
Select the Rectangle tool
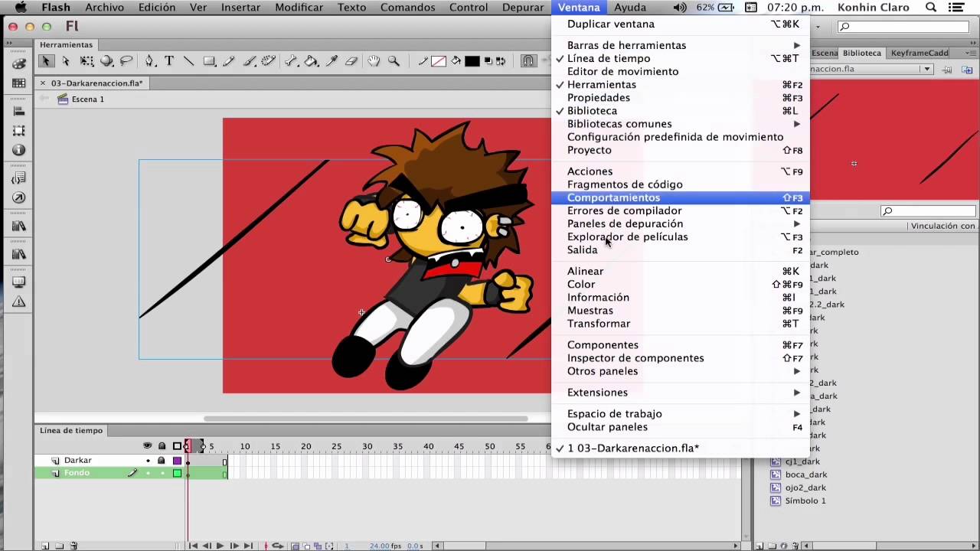click(x=209, y=61)
